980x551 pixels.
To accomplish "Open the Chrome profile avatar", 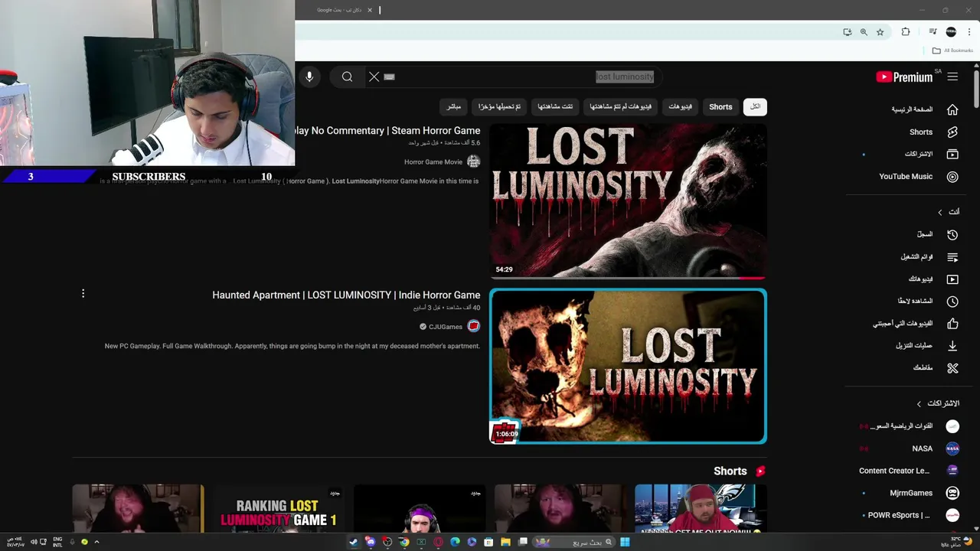I will click(x=951, y=32).
